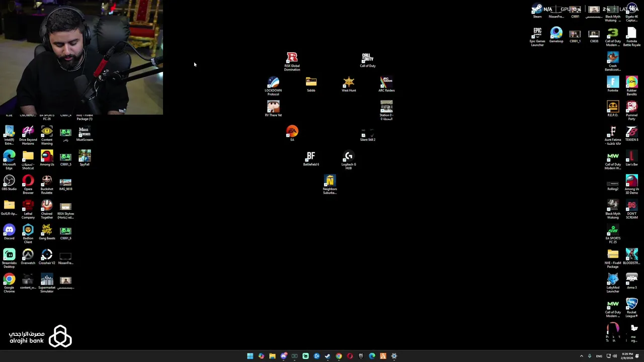
Task: Select Opera Browser desktop icon
Action: pyautogui.click(x=28, y=185)
